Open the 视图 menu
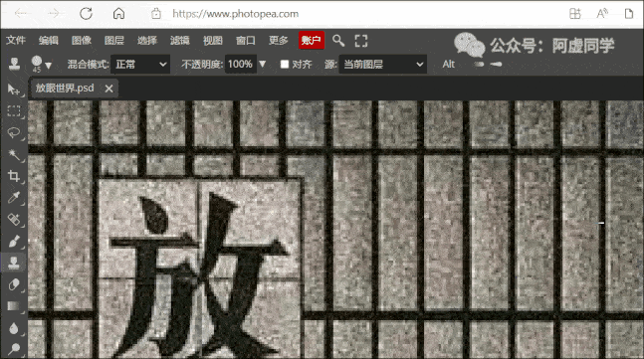Viewport: 644px width, 359px height. click(x=213, y=40)
